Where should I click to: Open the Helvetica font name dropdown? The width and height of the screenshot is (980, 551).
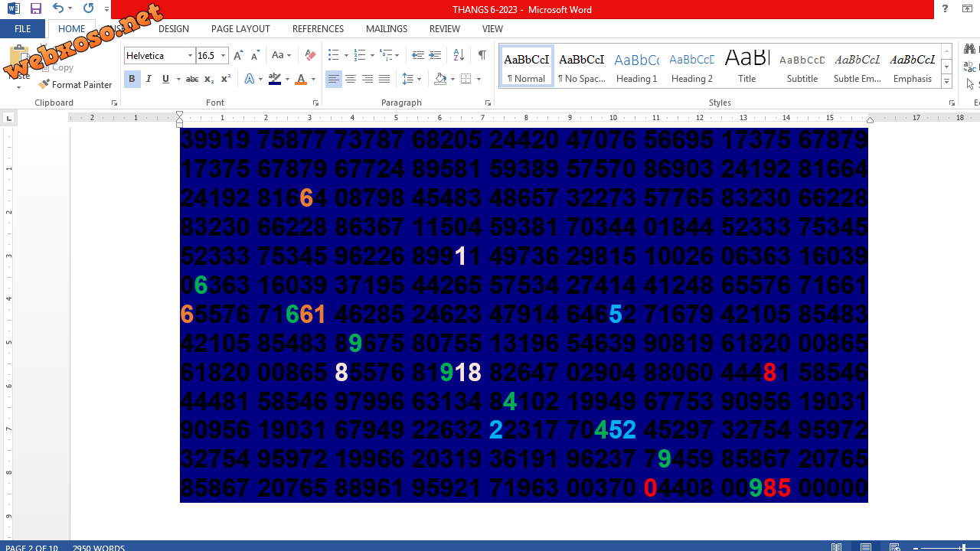pyautogui.click(x=191, y=56)
